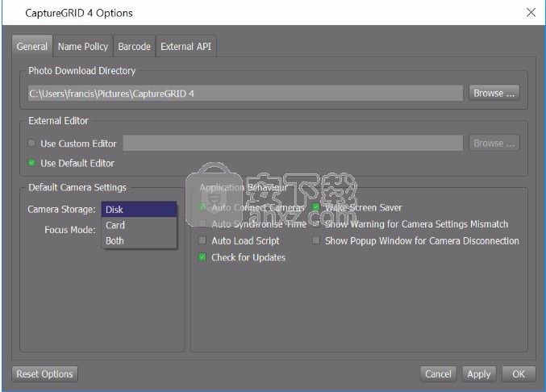Viewport: 546px width, 392px height.
Task: Click the Photo Download Directory path field
Action: (x=245, y=94)
